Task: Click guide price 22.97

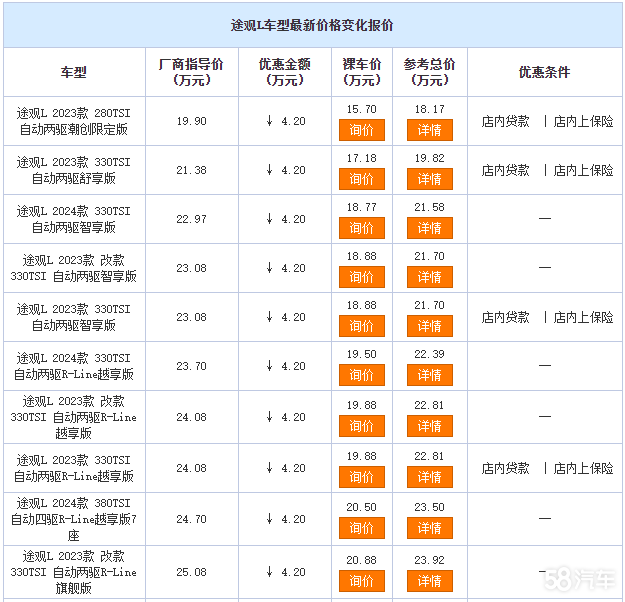Action: coord(191,219)
